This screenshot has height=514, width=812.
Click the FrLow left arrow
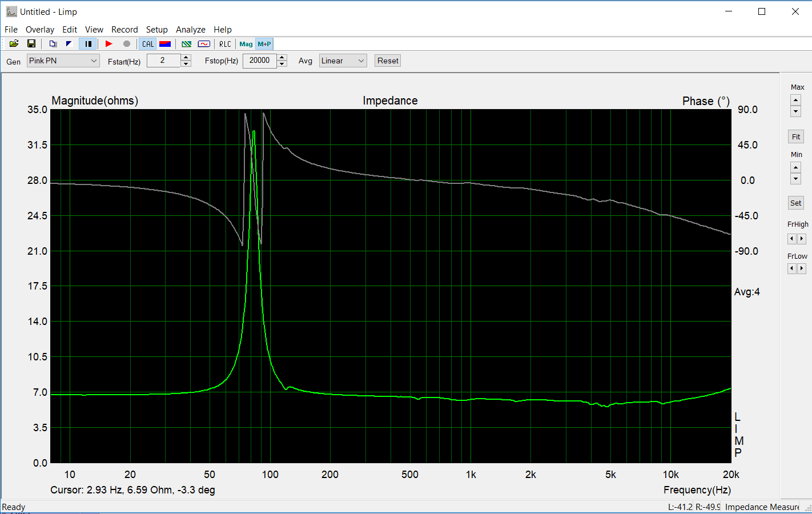point(791,268)
